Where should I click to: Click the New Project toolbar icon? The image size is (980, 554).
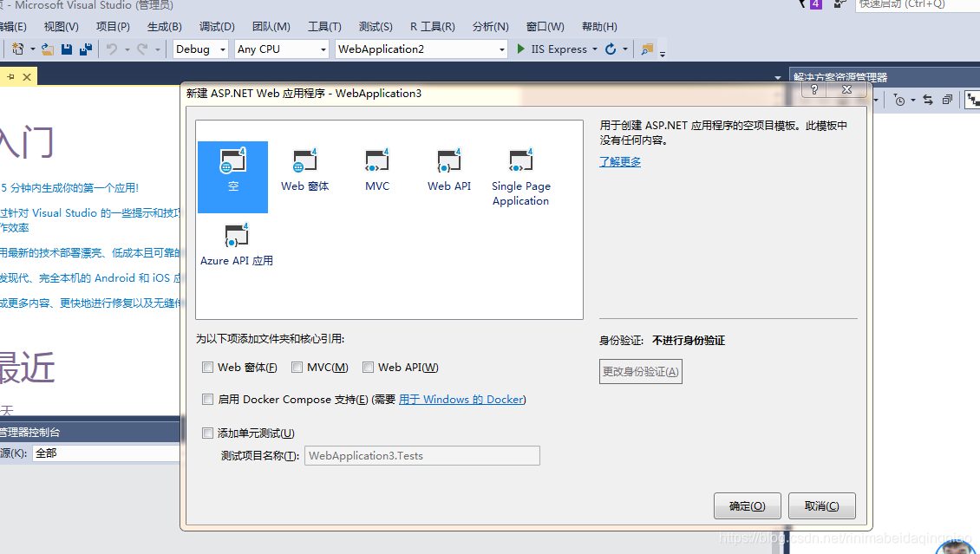[x=17, y=49]
